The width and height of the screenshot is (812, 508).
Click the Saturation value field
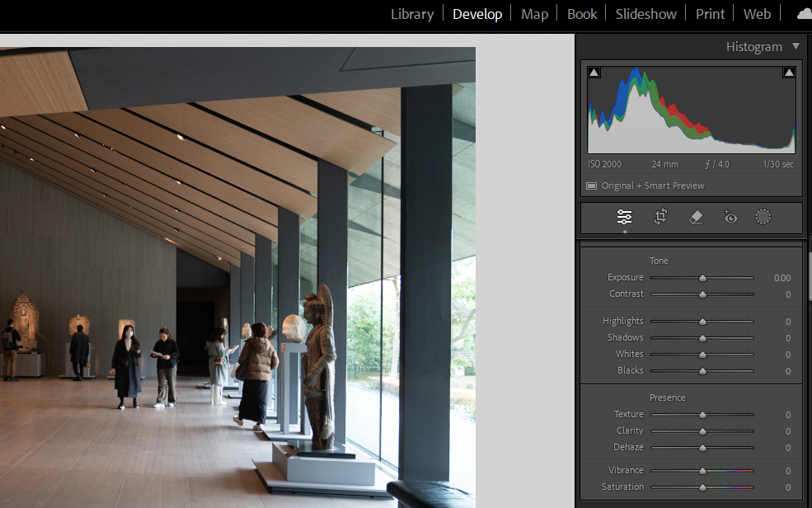(x=787, y=487)
